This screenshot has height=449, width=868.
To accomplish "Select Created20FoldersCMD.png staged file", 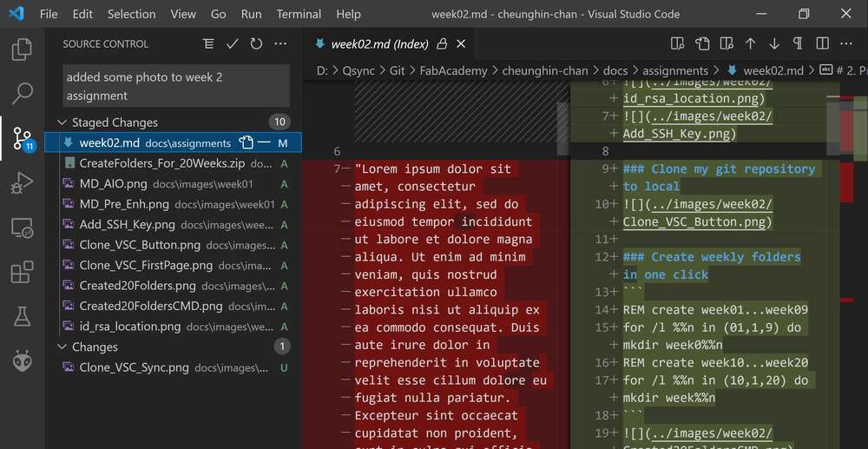I will pos(174,307).
